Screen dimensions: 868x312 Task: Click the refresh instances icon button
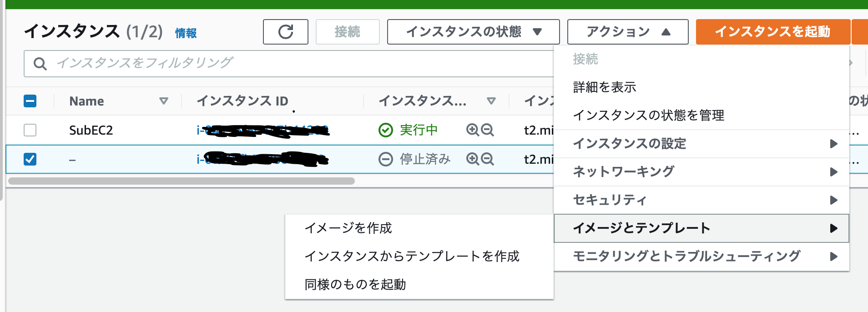286,32
